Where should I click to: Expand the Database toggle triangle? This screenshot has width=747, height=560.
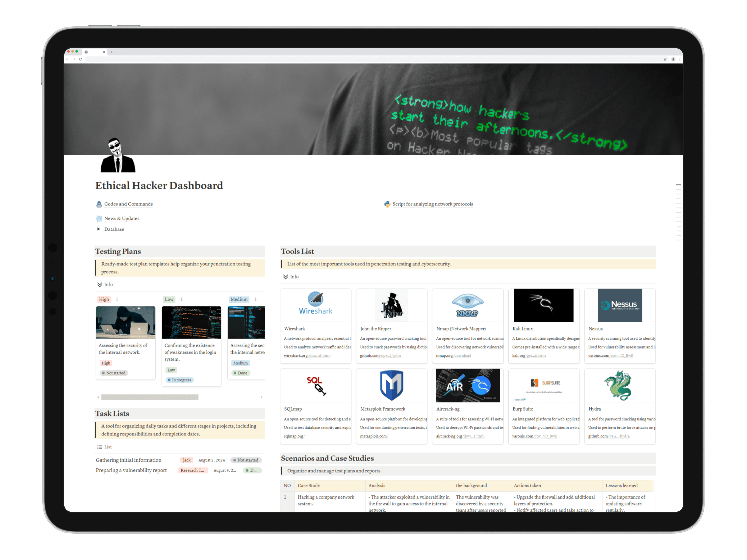point(99,229)
